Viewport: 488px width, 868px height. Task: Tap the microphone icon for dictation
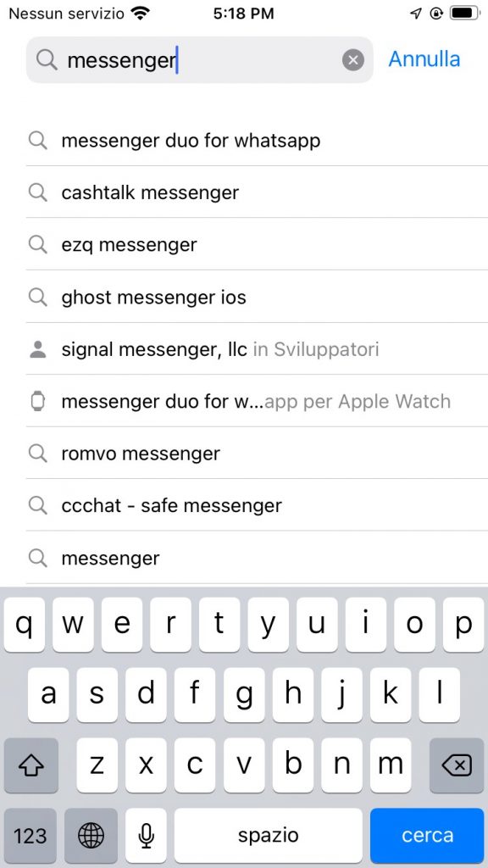[146, 836]
